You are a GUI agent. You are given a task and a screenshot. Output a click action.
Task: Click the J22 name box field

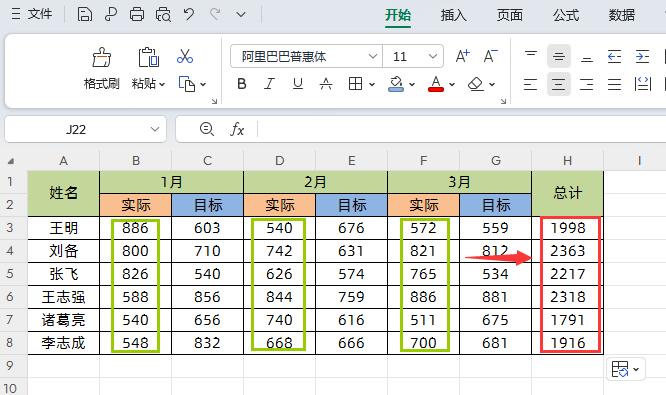click(x=85, y=129)
